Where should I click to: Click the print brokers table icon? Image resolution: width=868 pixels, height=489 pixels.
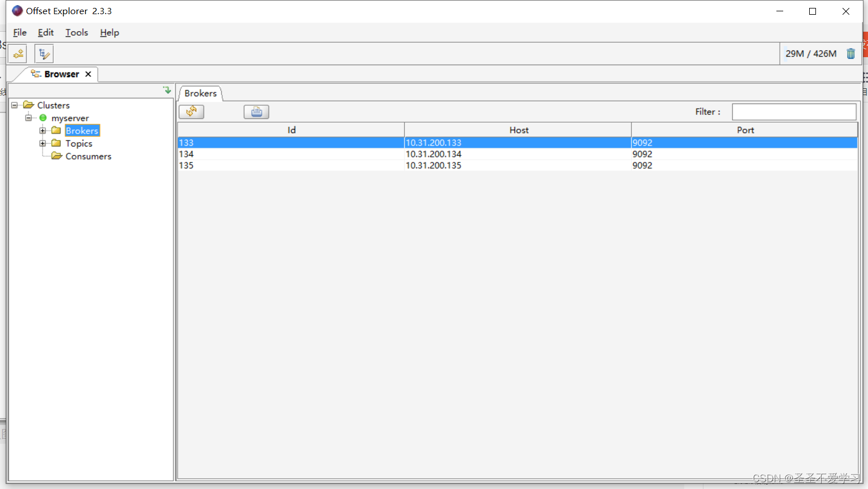(256, 111)
